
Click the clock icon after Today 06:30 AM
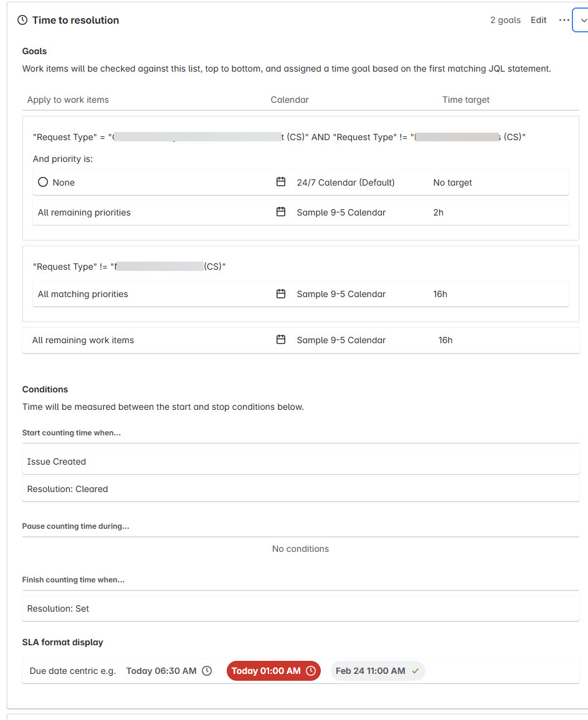[207, 671]
